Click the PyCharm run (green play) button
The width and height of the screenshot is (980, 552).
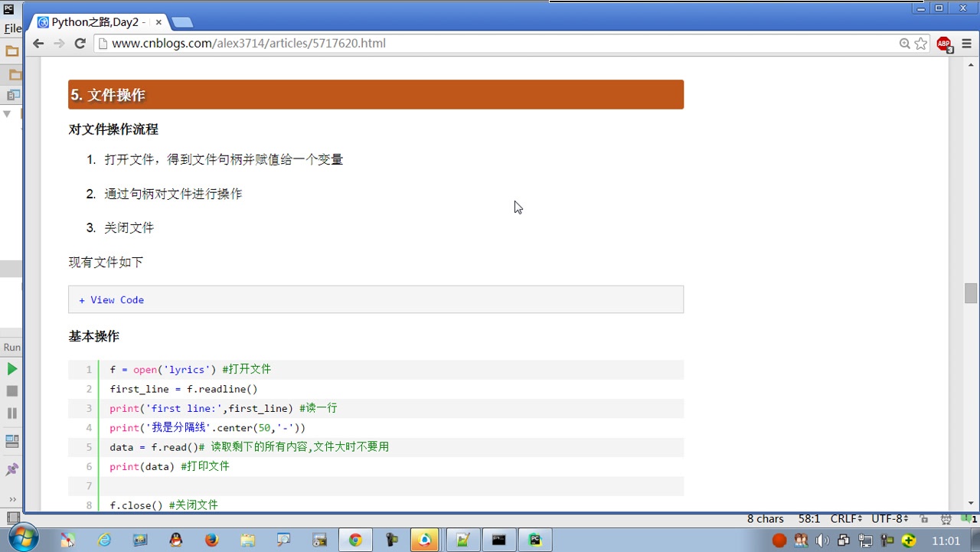pos(11,369)
